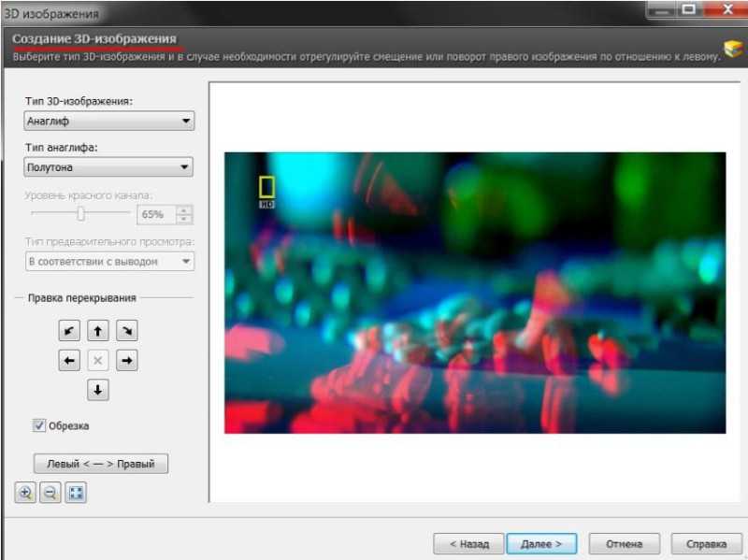Click the red channel level slider handle
Viewport: 748px width, 560px height.
tap(80, 213)
